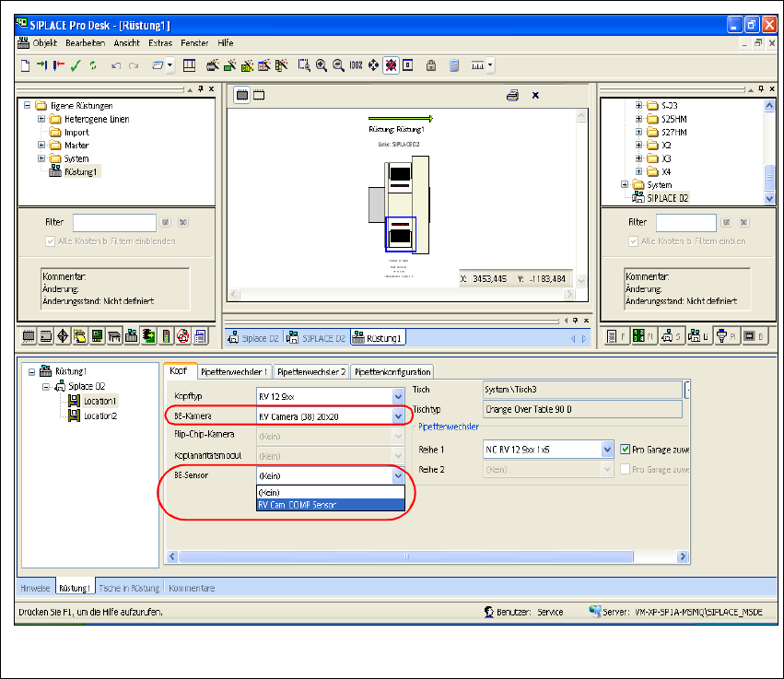Open the BE-Sensor dropdown arrow
Image resolution: width=784 pixels, height=679 pixels.
coord(398,476)
